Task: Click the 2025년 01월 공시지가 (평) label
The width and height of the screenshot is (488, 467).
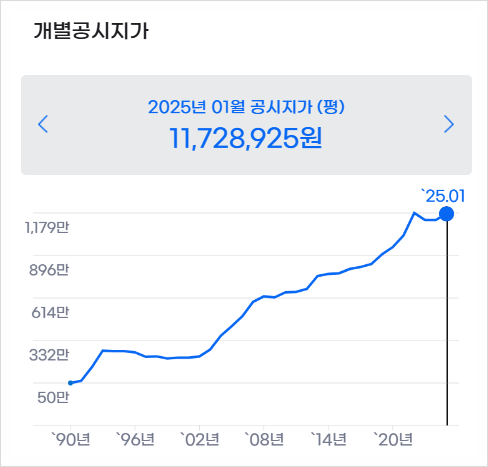Action: pos(246,107)
